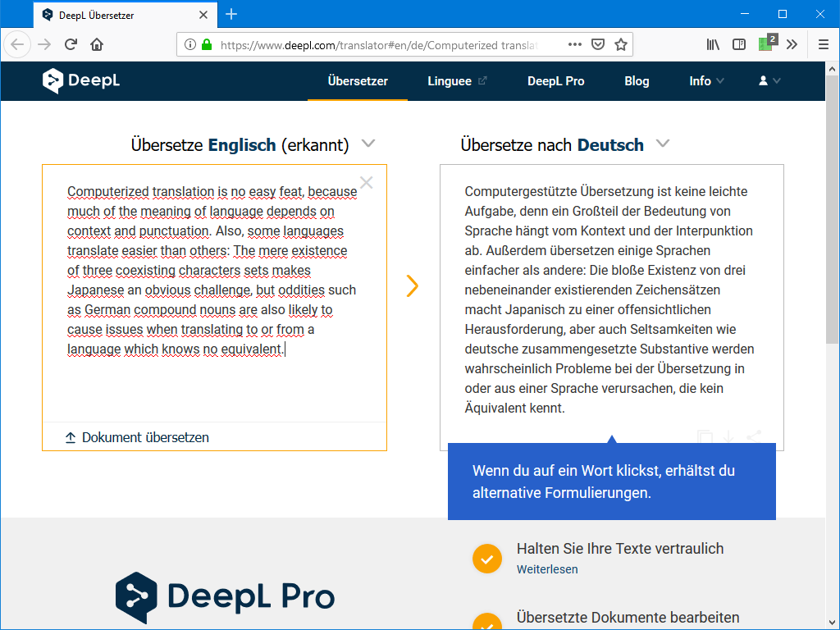Go to the browser home page
The width and height of the screenshot is (840, 630).
[x=97, y=44]
